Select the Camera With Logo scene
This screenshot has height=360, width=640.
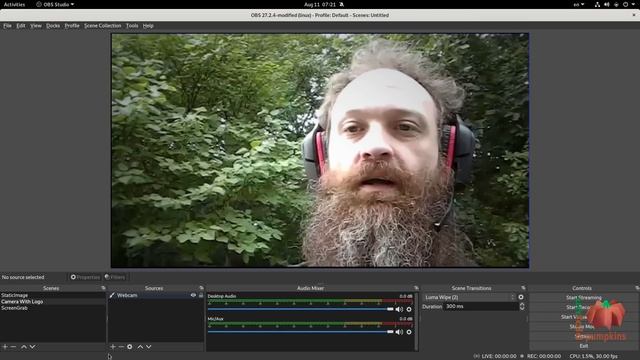pyautogui.click(x=52, y=302)
